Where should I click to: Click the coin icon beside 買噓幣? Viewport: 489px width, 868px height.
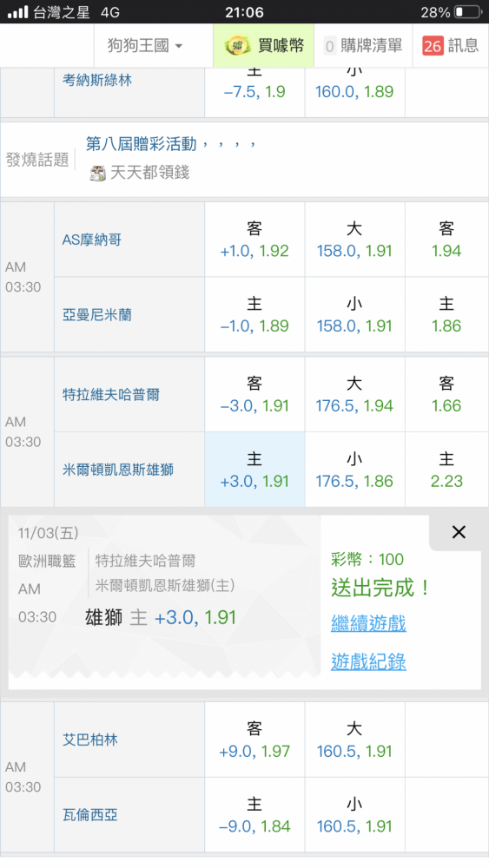point(238,45)
